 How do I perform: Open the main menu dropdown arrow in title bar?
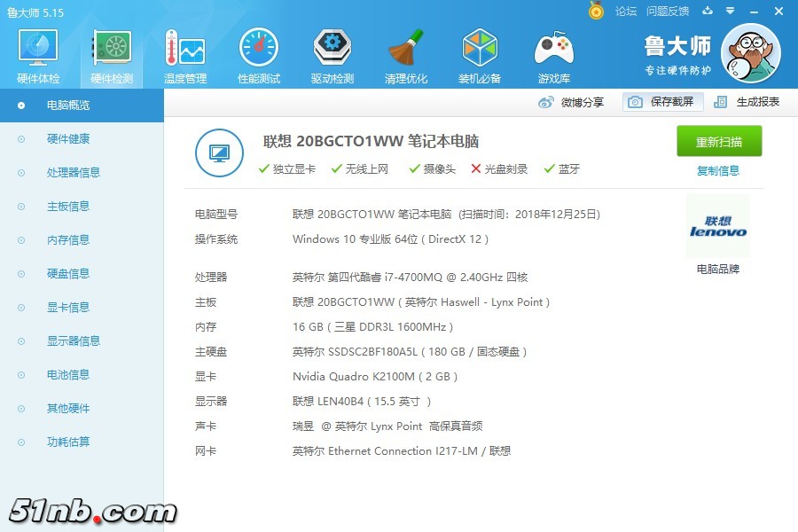point(730,12)
